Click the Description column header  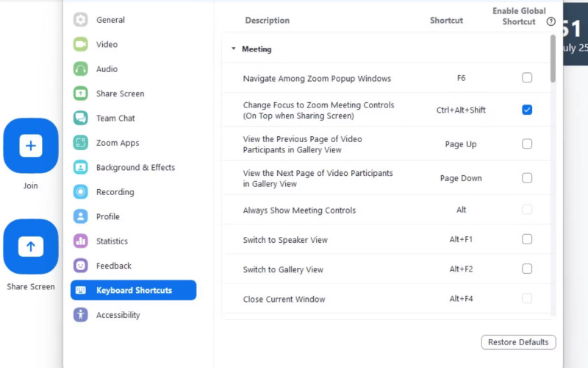(x=267, y=21)
